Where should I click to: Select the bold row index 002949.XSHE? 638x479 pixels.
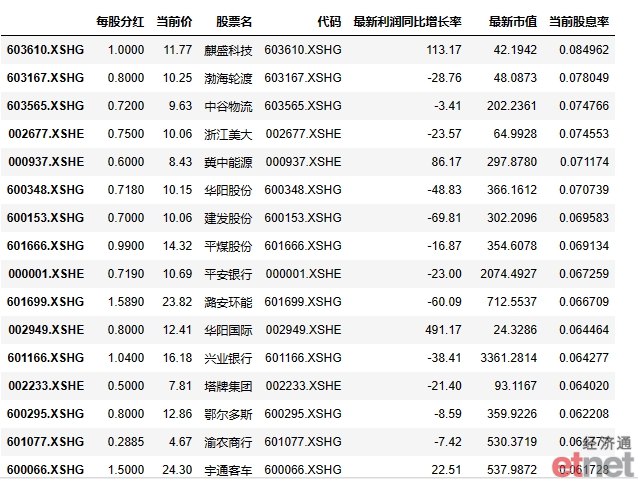pyautogui.click(x=46, y=330)
